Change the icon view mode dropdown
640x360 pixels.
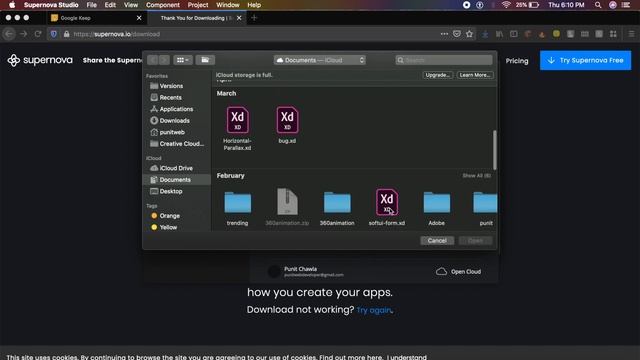click(182, 60)
